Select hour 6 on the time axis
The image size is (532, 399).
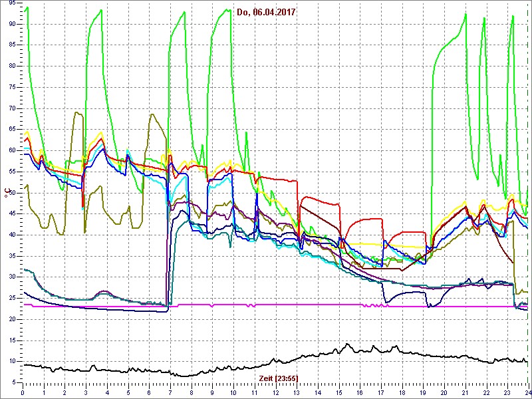(149, 392)
